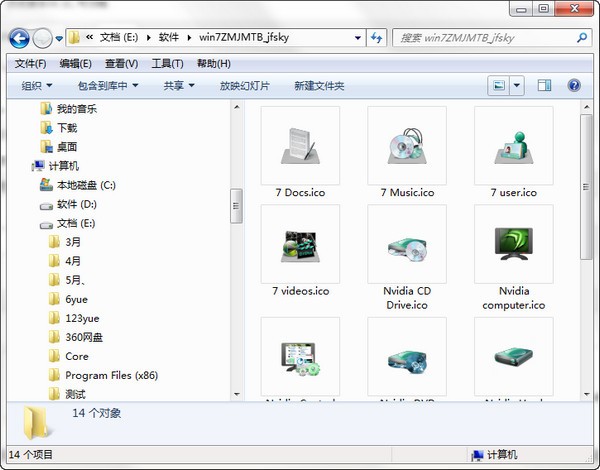Open the 文件(F) menu

[x=30, y=64]
